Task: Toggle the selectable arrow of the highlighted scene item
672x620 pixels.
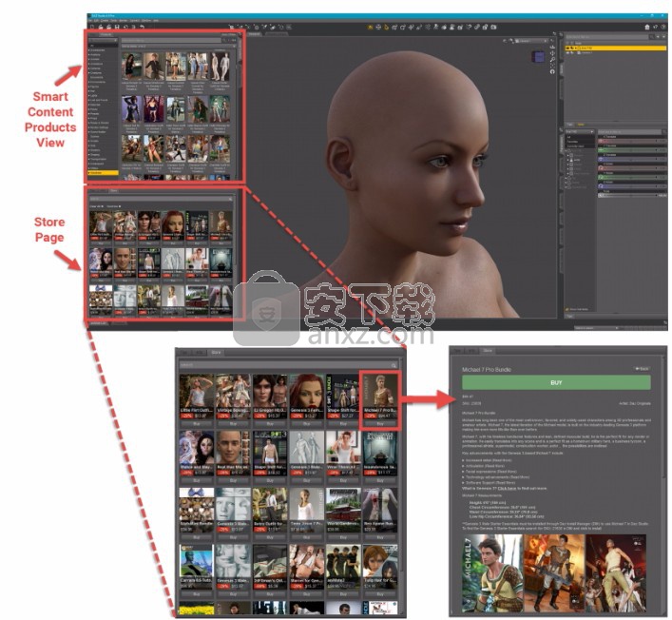Action: pos(572,48)
